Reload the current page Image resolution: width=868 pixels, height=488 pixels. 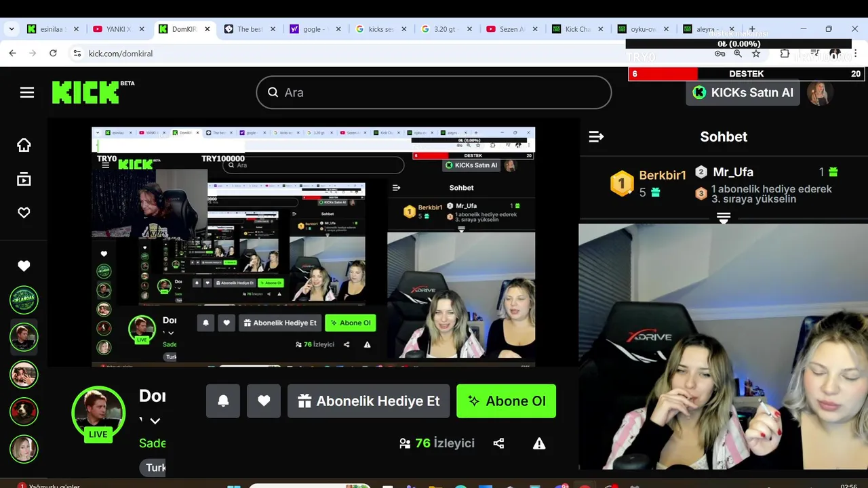tap(53, 53)
